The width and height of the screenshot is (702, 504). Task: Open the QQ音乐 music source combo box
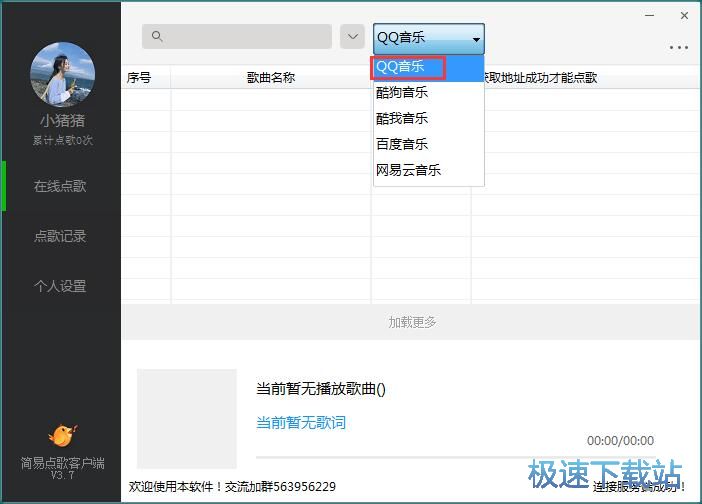pyautogui.click(x=428, y=38)
